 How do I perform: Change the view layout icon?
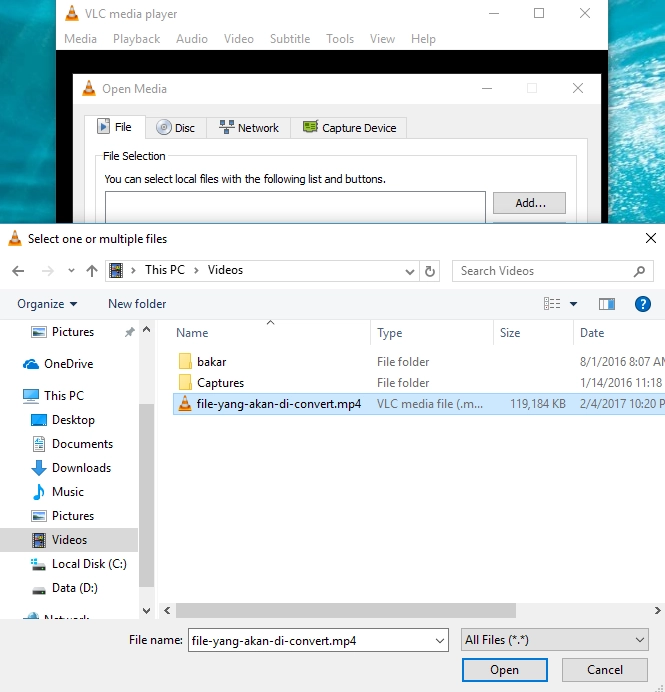click(x=552, y=304)
